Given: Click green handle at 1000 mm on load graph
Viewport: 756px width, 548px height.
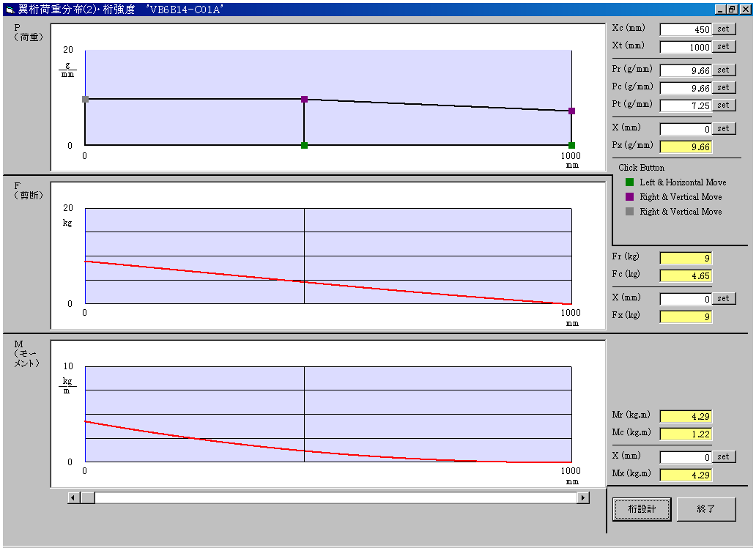Looking at the screenshot, I should click(571, 145).
